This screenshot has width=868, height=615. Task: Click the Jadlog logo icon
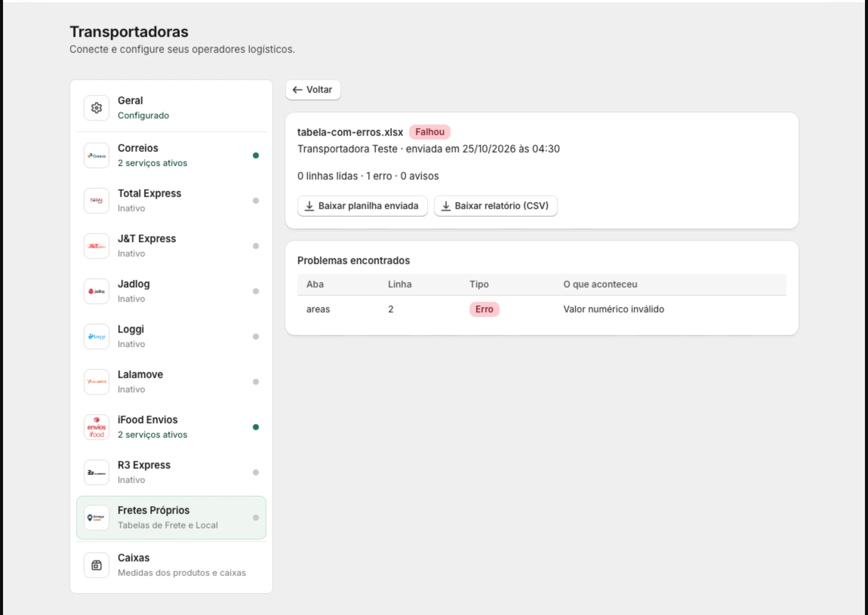(97, 291)
